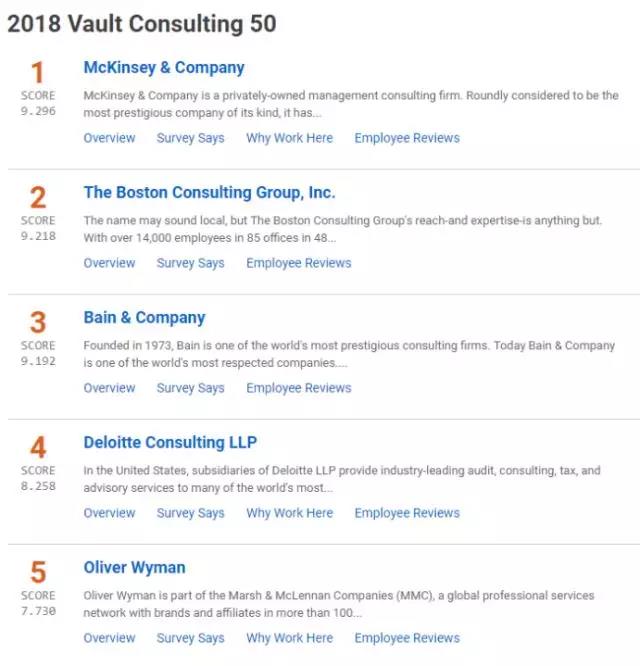The height and width of the screenshot is (666, 640).
Task: Read Boston Consulting Group Employee Reviews
Action: (299, 263)
